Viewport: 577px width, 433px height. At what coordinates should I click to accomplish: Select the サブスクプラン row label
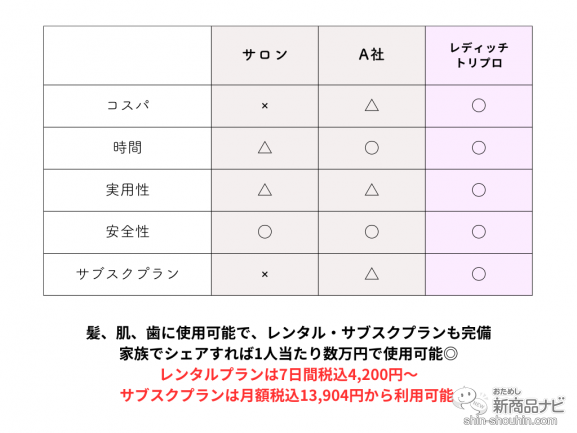128,274
